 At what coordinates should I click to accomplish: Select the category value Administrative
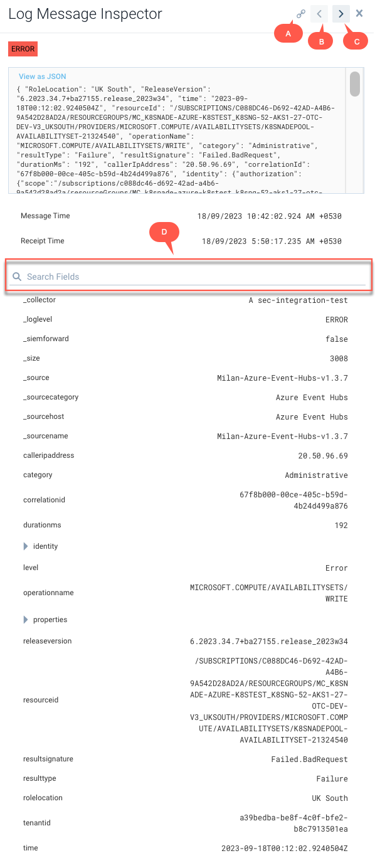[316, 475]
